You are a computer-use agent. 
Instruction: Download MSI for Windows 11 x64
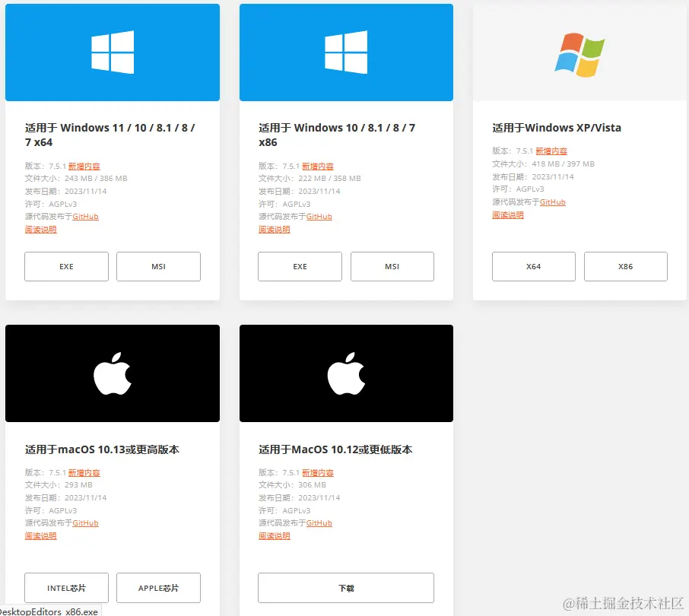pos(158,266)
